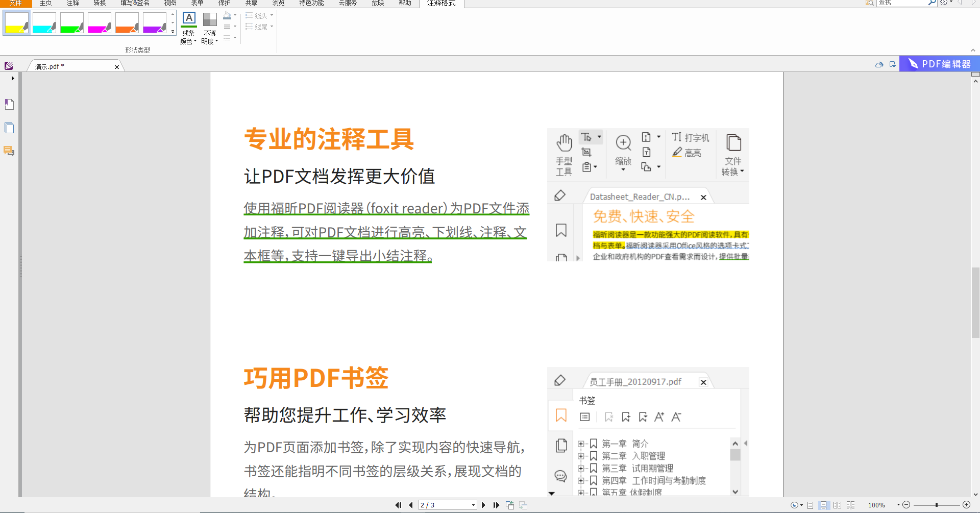Switch to the 注释 ribbon tab

[x=72, y=3]
